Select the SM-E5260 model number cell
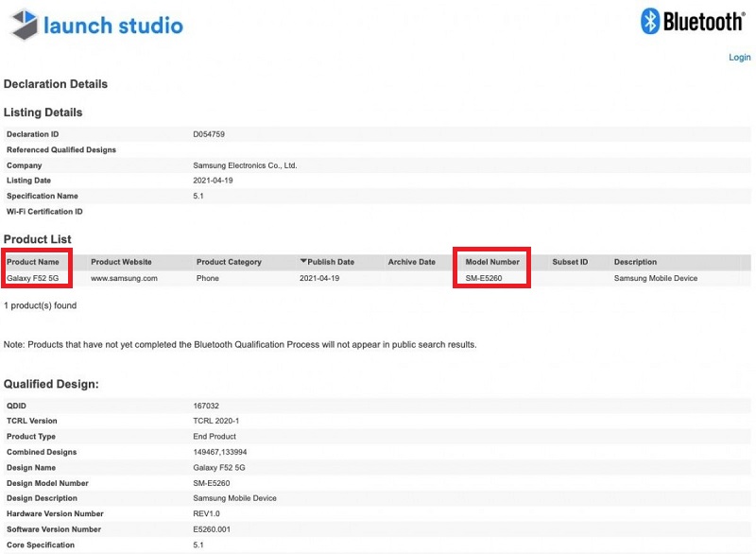This screenshot has width=756, height=554. click(x=484, y=278)
